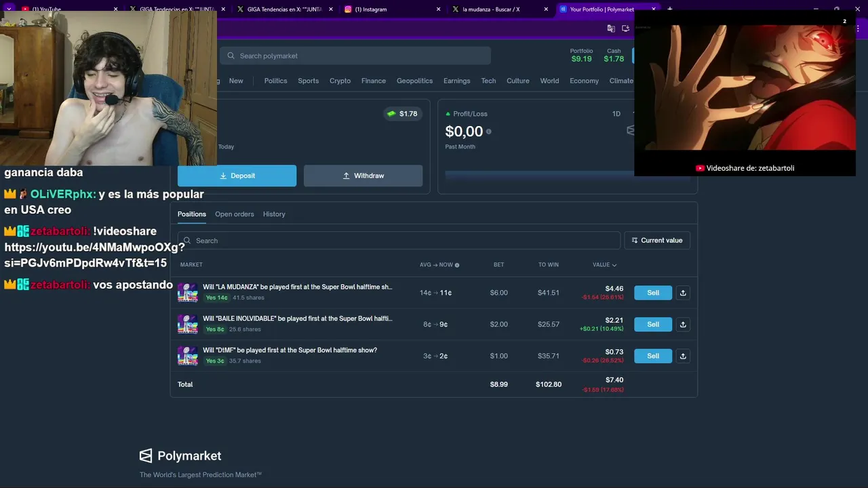Open the LA MUDANZA market title
Image resolution: width=868 pixels, height=488 pixels.
pos(297,287)
